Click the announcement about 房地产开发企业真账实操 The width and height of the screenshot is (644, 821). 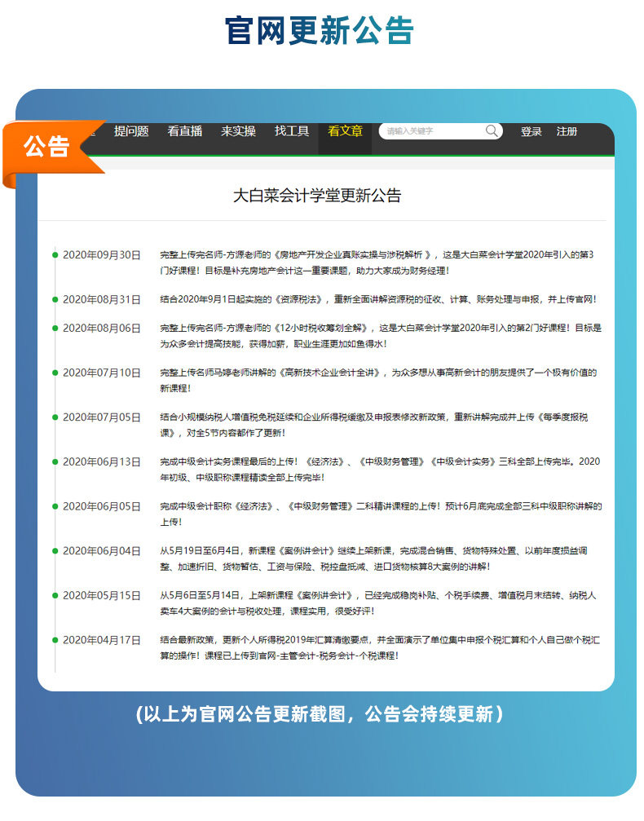[377, 263]
